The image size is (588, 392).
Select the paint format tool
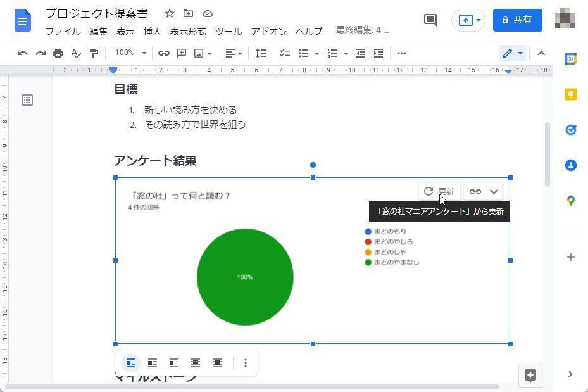coord(93,53)
